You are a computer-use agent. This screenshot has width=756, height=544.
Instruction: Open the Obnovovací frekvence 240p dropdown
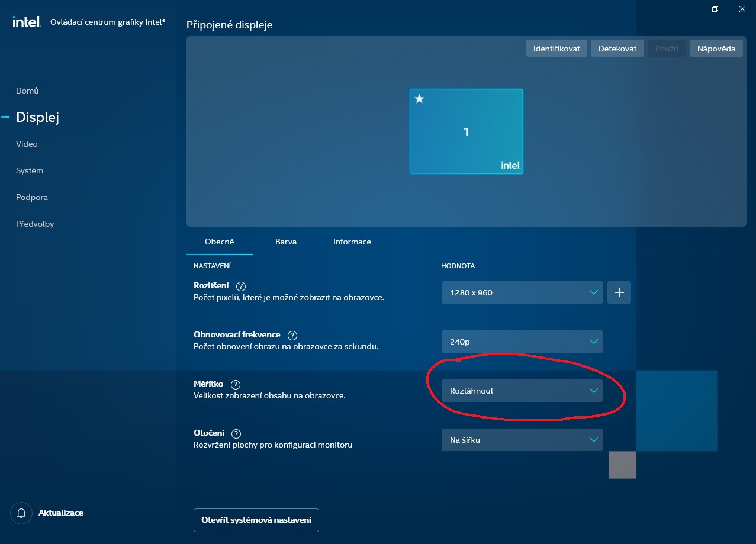coord(522,342)
